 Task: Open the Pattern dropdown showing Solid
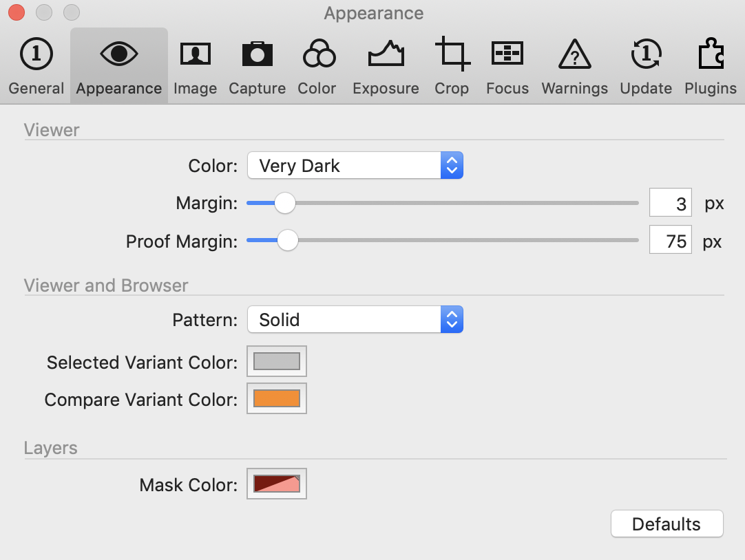[355, 319]
